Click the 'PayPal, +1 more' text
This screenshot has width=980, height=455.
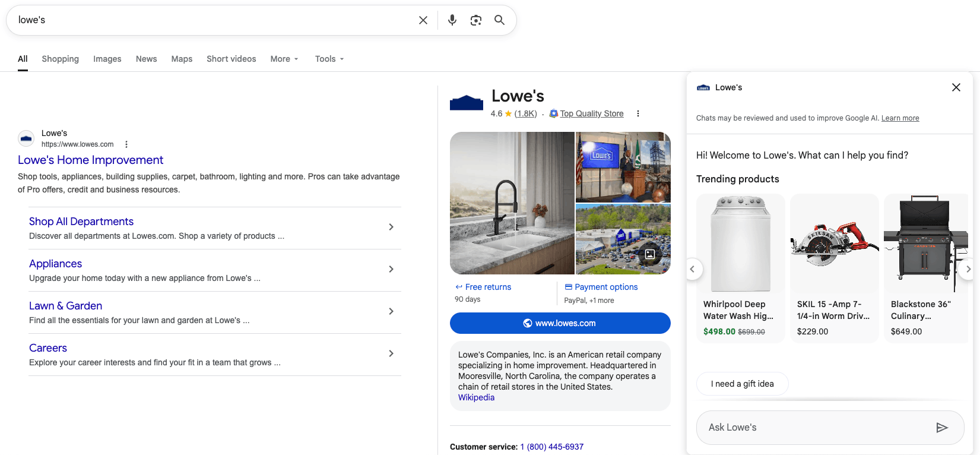pos(589,301)
